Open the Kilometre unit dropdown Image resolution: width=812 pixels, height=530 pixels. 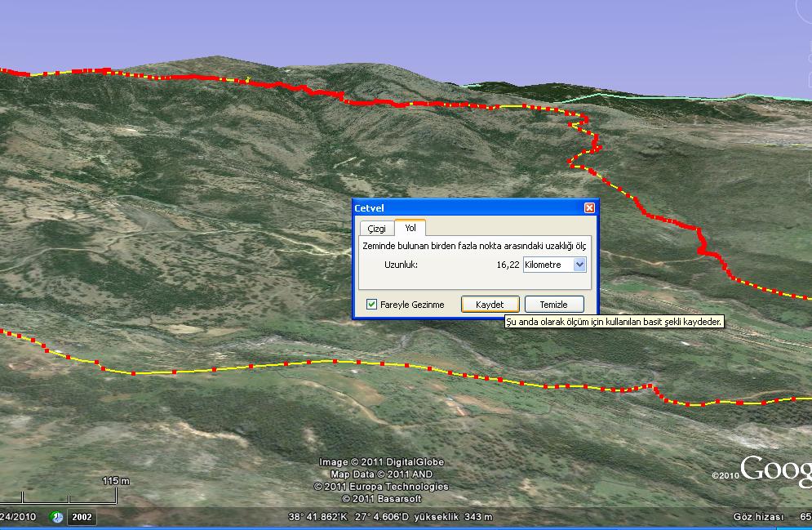coord(579,265)
